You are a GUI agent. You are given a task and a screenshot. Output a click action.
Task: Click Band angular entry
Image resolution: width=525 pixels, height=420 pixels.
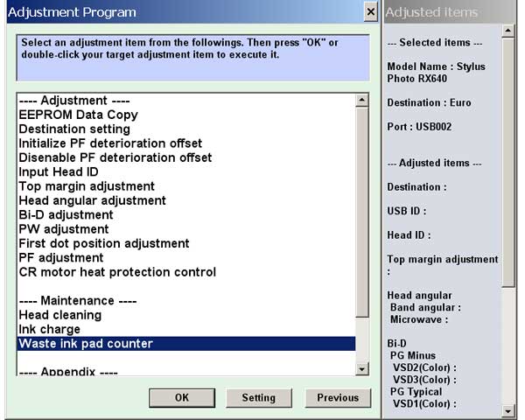[425, 307]
